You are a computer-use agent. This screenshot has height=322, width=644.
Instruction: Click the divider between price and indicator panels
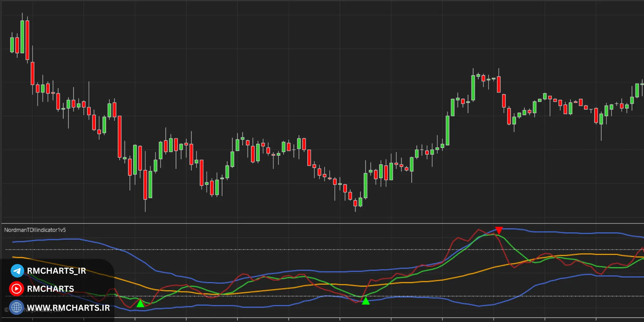tap(322, 223)
